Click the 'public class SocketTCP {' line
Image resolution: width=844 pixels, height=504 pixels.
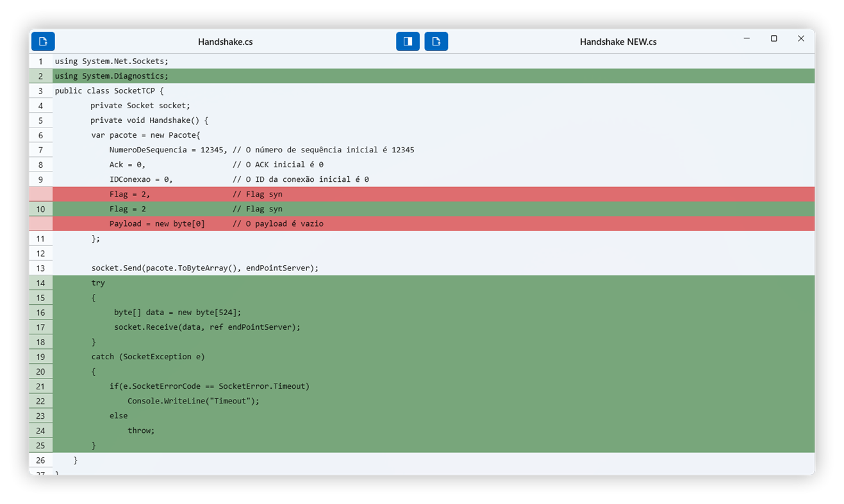(109, 91)
